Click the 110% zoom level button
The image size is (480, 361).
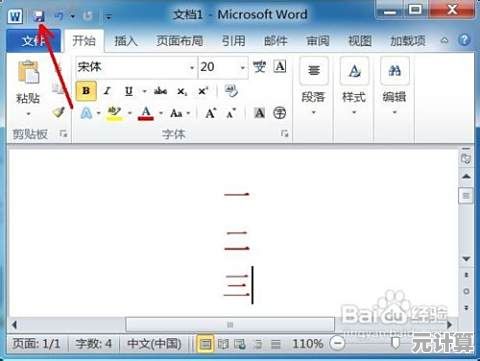pyautogui.click(x=307, y=343)
